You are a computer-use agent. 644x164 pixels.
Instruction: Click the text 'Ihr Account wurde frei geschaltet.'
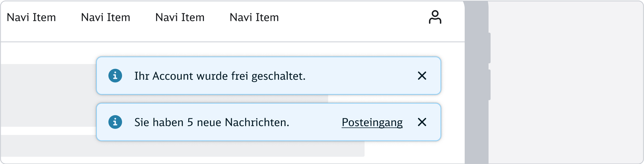click(220, 76)
